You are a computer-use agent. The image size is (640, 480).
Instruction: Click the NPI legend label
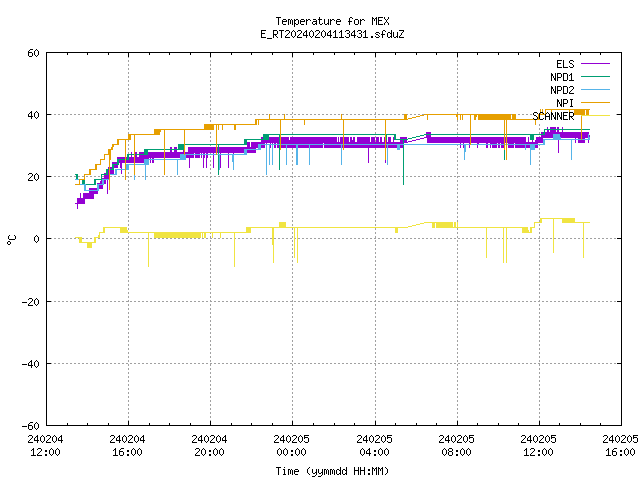click(565, 103)
